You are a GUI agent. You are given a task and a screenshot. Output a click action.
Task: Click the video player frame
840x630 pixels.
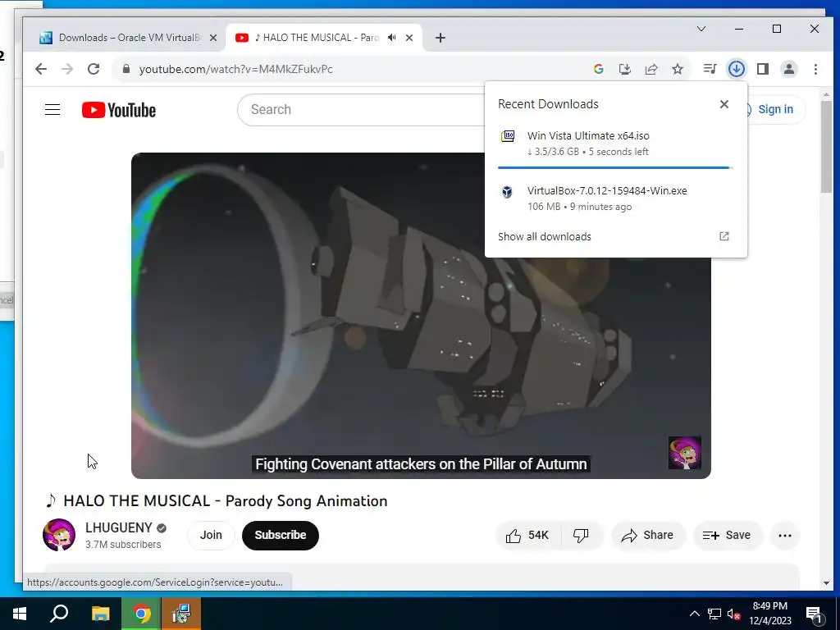(x=421, y=316)
